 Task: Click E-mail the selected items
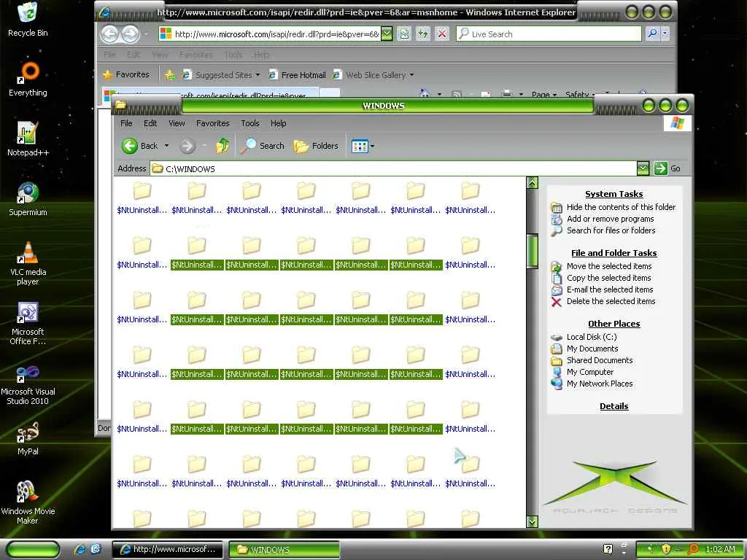click(610, 289)
